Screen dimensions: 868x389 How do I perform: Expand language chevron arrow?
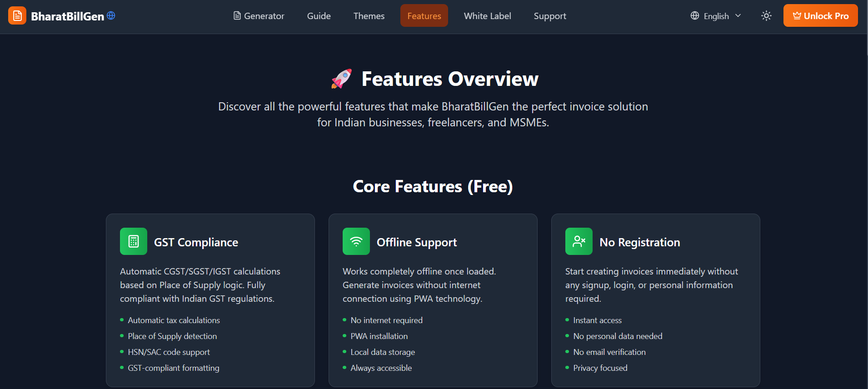coord(738,16)
